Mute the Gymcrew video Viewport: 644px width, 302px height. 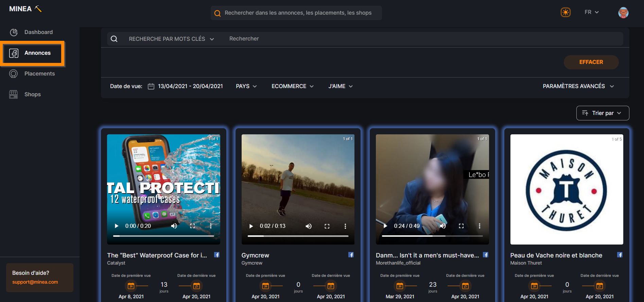(309, 226)
